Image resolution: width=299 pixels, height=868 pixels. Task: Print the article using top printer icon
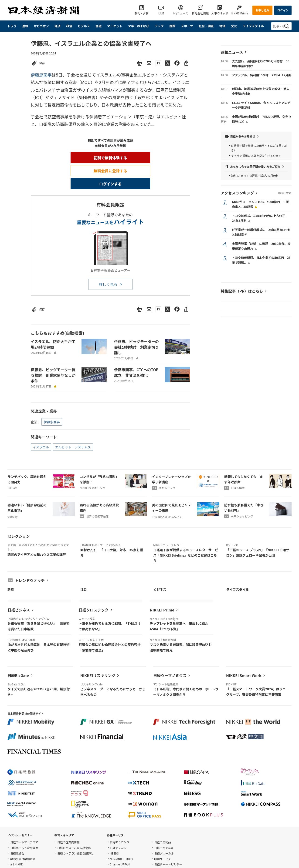(140, 63)
